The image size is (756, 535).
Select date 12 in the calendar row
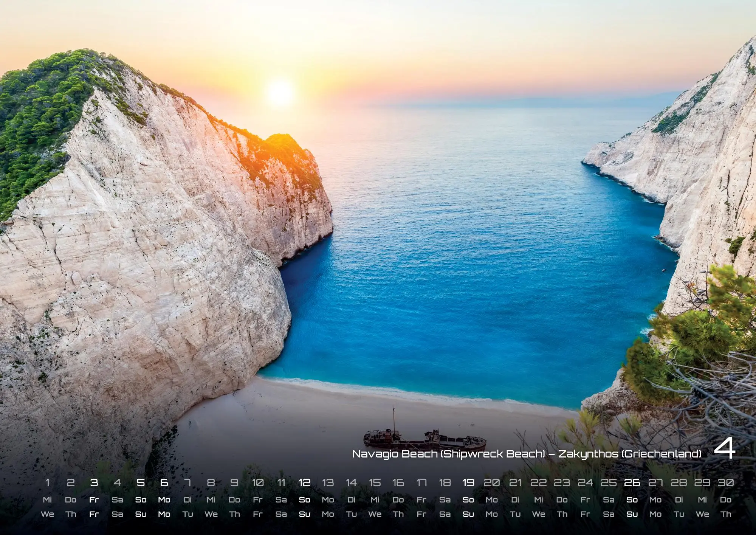click(304, 483)
